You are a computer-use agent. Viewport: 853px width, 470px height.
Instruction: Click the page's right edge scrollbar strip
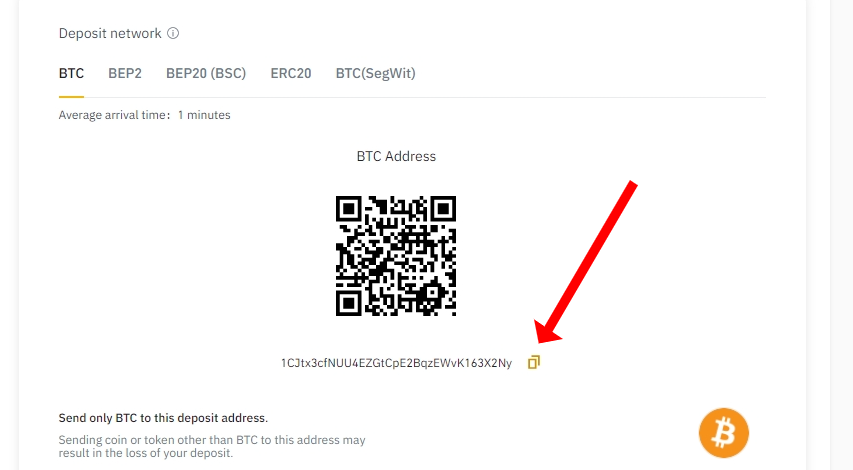coord(842,235)
